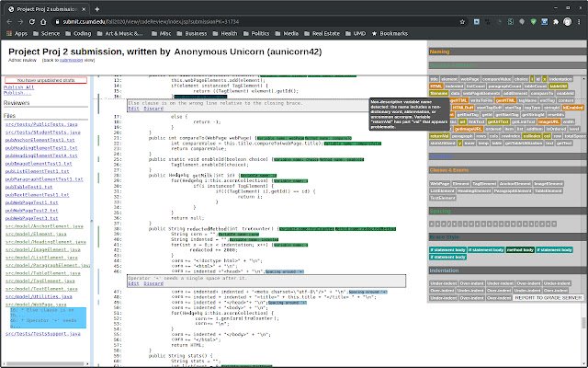Open pubWebPageTest2.txt file
Image resolution: width=588 pixels, height=368 pixels.
[x=32, y=211]
